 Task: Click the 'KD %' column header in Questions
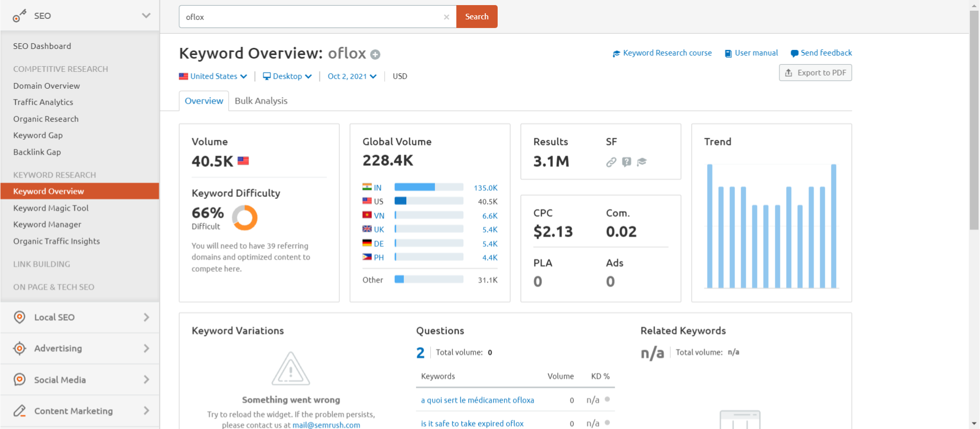coord(600,376)
